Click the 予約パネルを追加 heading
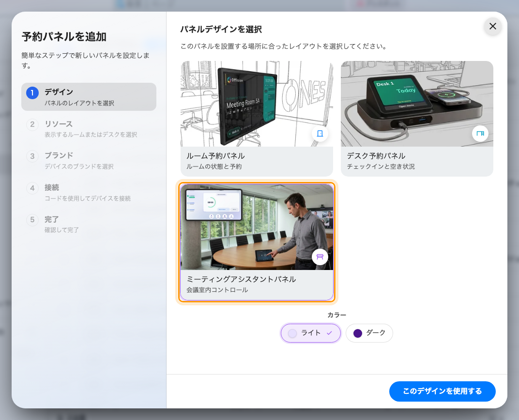This screenshot has height=420, width=519. pos(64,37)
